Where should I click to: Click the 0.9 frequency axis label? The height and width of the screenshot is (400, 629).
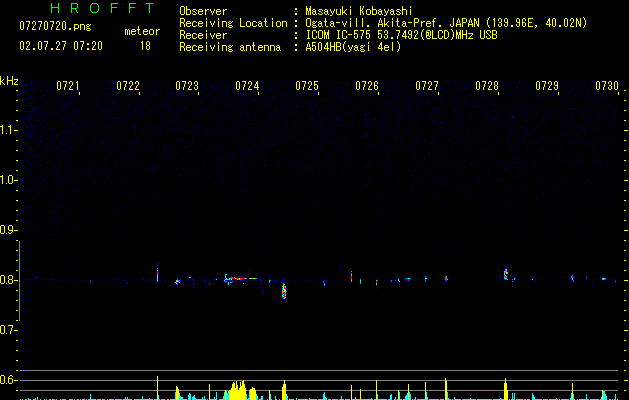point(8,230)
